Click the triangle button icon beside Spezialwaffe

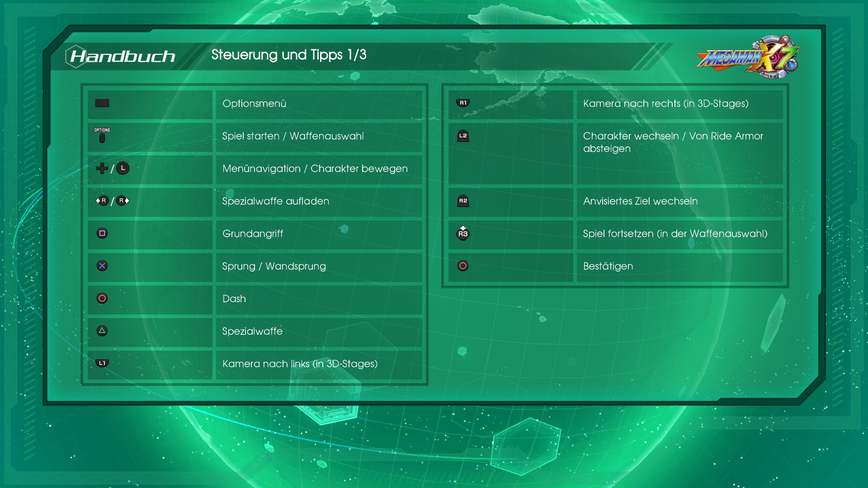[102, 331]
